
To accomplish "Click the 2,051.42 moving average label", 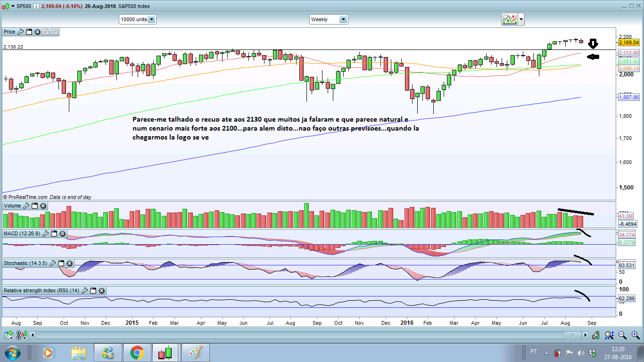I will 629,62.
